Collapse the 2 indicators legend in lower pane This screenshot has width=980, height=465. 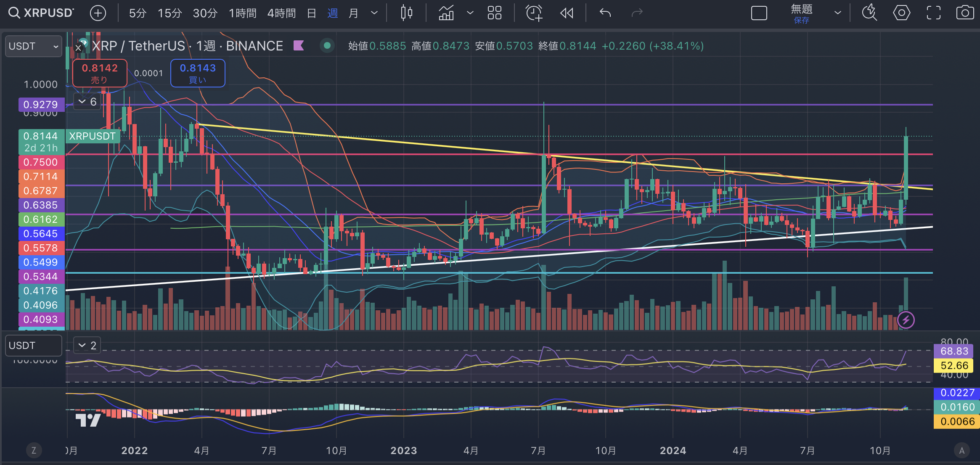point(87,346)
